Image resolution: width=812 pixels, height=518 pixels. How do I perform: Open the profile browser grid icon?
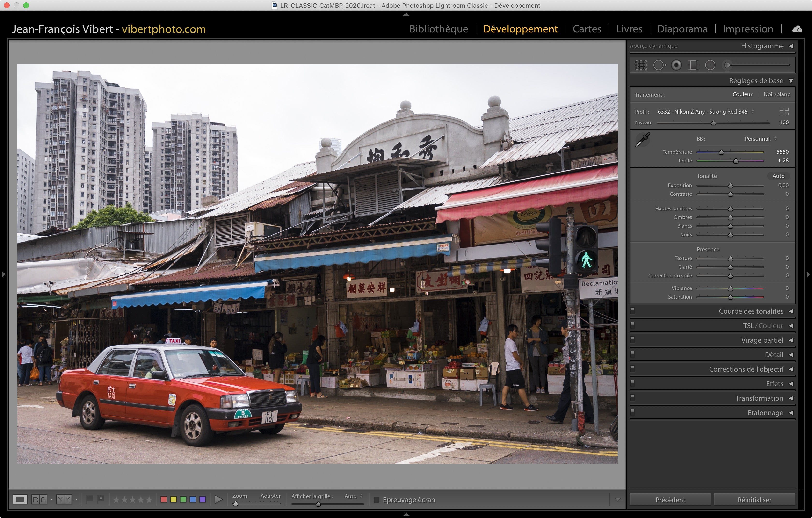(784, 112)
